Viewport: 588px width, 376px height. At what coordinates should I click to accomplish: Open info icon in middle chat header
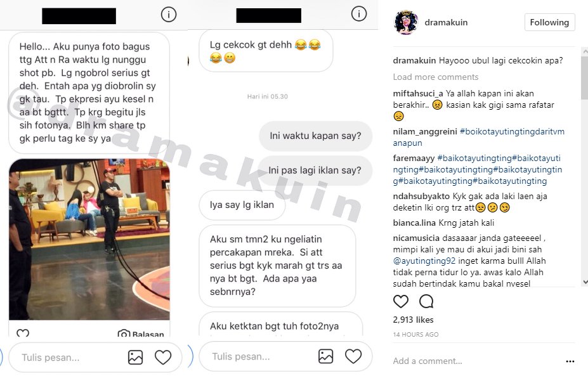359,14
